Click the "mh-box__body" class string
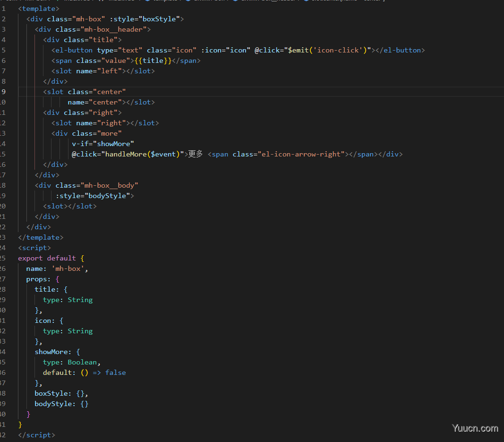This screenshot has height=442, width=504. [x=109, y=185]
